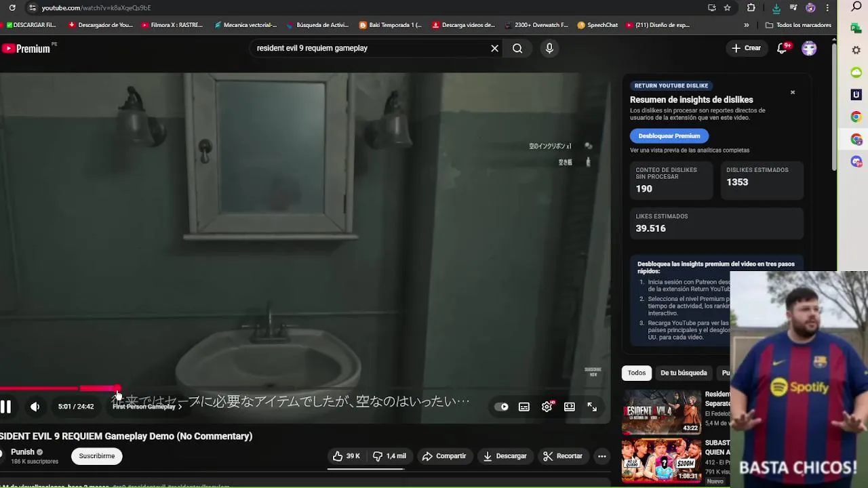Open Búsqueda de Activi... bookmark

click(x=317, y=25)
